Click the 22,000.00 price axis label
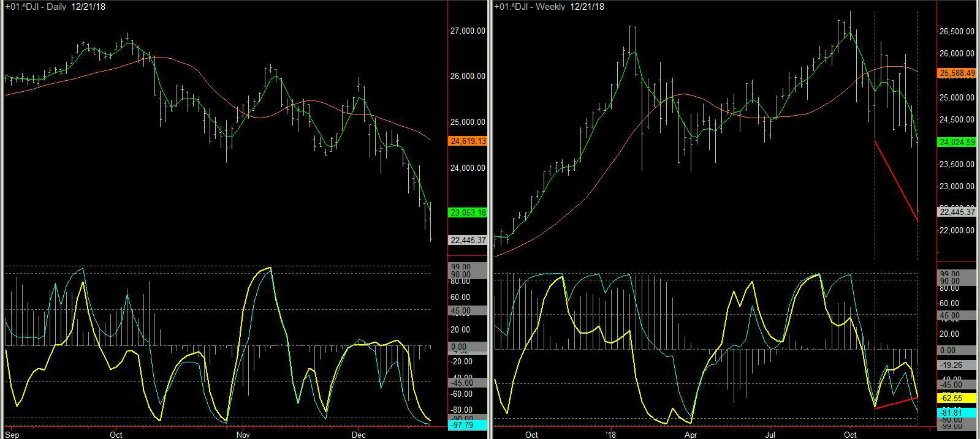Screen dimensions: 980x439 [x=957, y=230]
